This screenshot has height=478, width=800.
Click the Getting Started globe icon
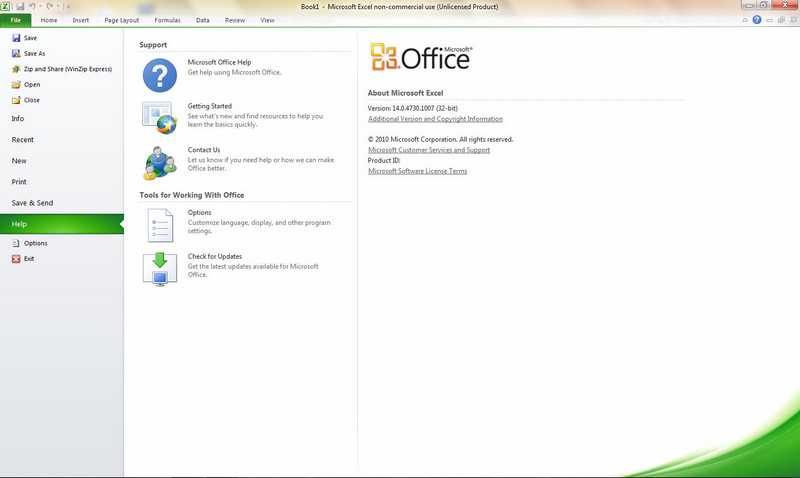[160, 118]
